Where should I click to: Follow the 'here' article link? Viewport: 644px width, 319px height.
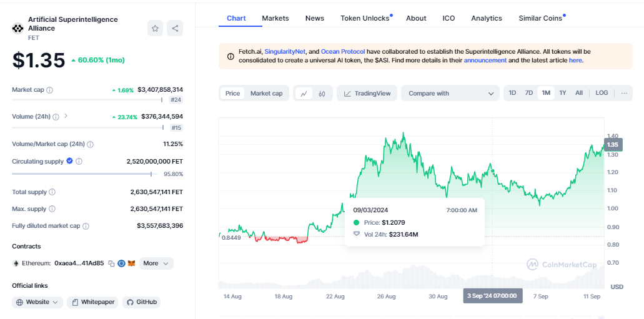pos(575,61)
